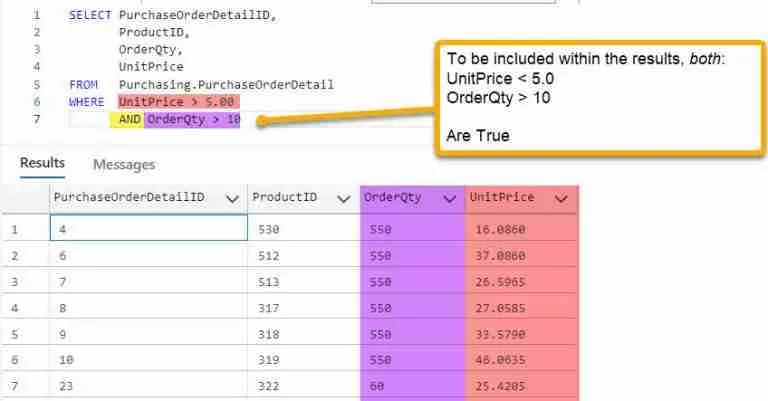
Task: Click the UnitPrice > 5.00 condition in the editor
Action: [176, 102]
